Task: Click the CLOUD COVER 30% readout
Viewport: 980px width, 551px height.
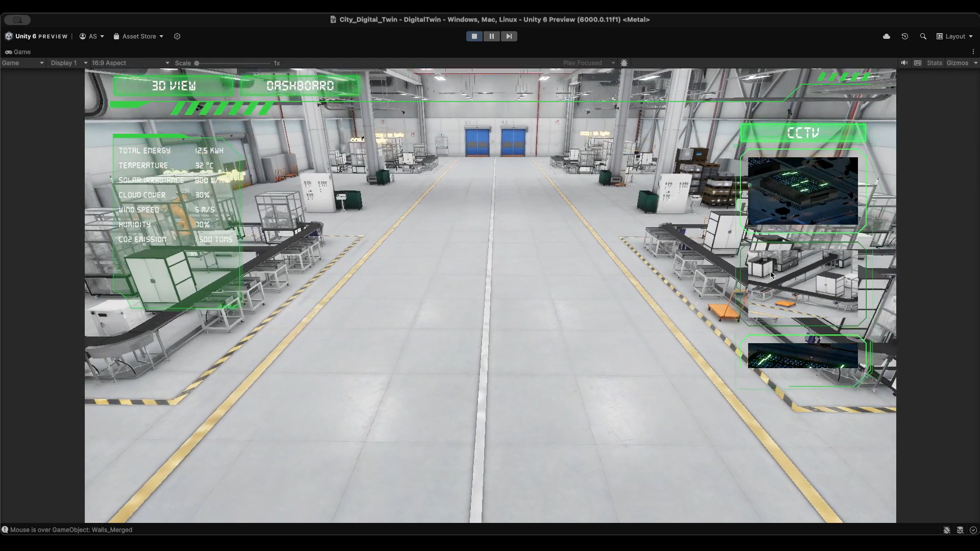Action: click(x=164, y=195)
